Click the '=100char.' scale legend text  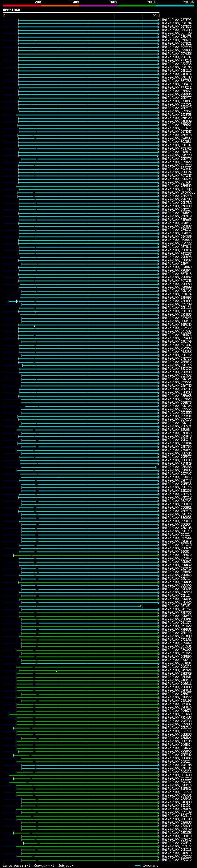click(150, 866)
